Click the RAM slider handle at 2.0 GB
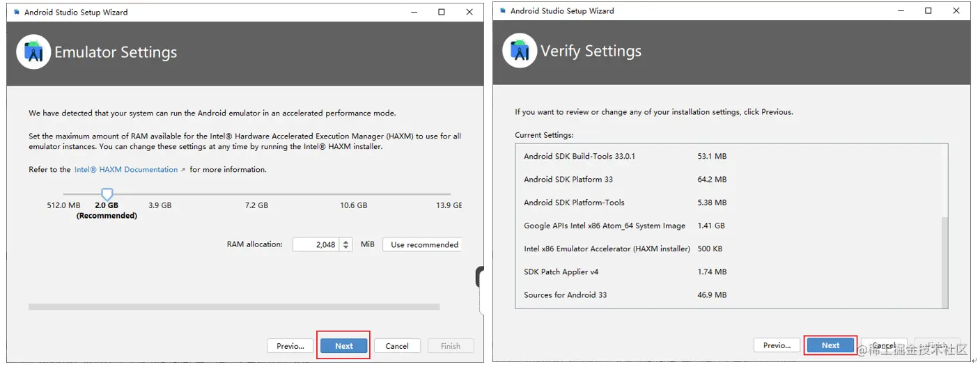 [x=107, y=194]
